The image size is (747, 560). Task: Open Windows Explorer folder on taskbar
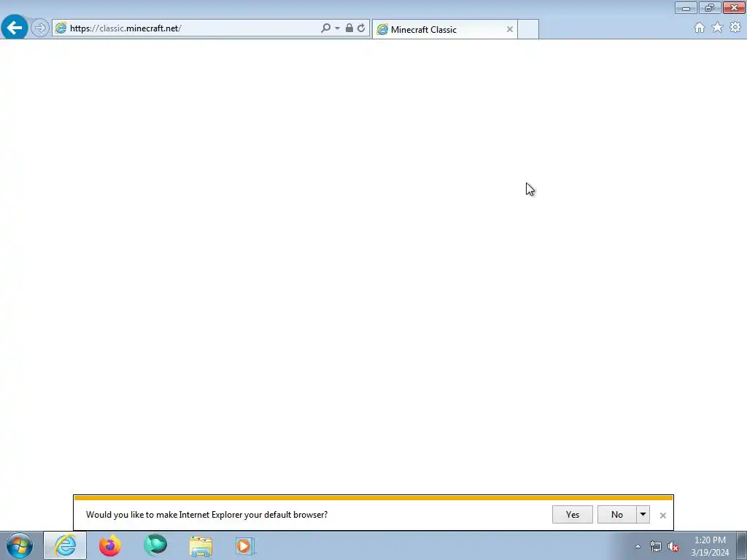tap(201, 546)
